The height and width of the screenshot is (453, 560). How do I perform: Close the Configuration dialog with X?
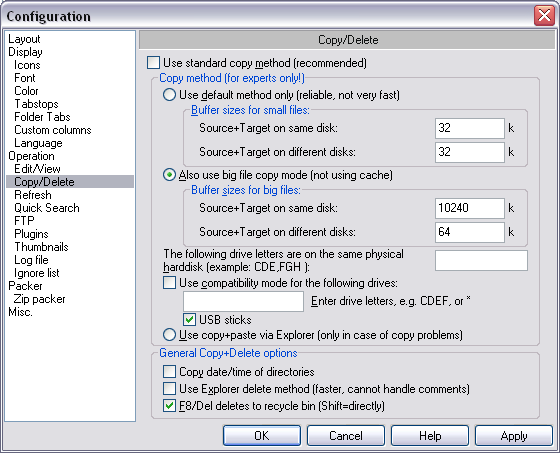pyautogui.click(x=544, y=16)
